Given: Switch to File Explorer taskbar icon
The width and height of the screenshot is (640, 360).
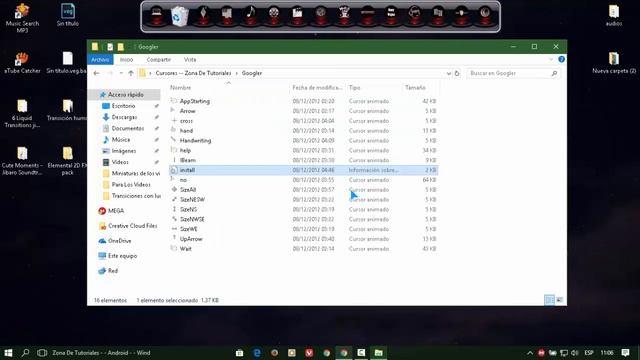Looking at the screenshot, I should (378, 353).
